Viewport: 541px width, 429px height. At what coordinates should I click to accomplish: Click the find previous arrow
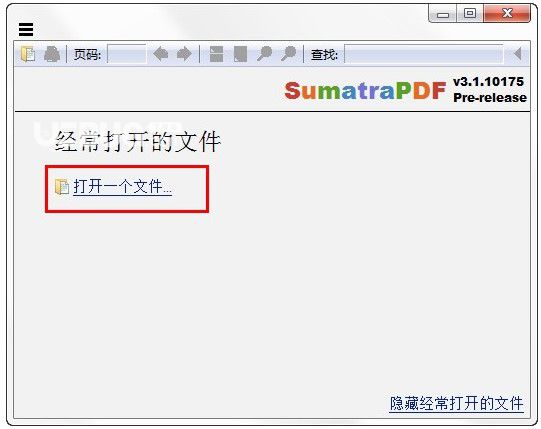pyautogui.click(x=517, y=54)
